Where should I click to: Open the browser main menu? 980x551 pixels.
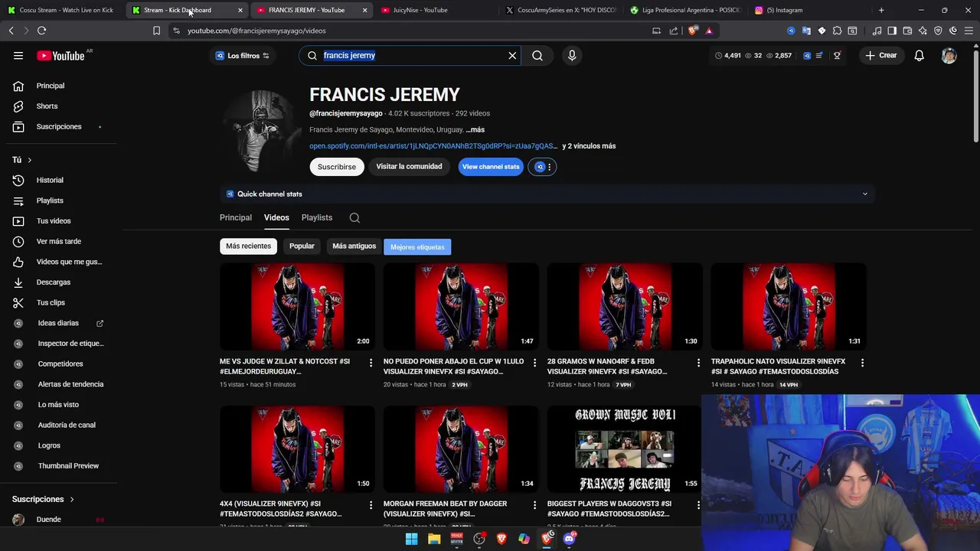(969, 31)
